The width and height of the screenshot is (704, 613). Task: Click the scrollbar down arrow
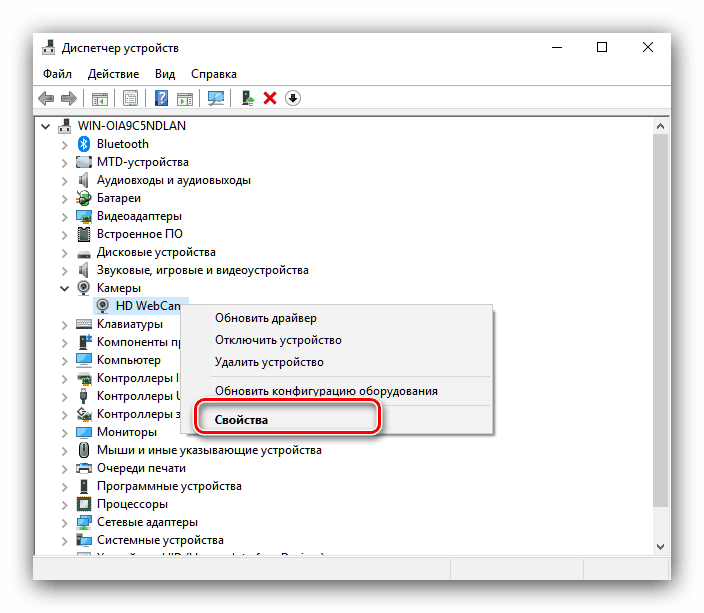point(660,547)
